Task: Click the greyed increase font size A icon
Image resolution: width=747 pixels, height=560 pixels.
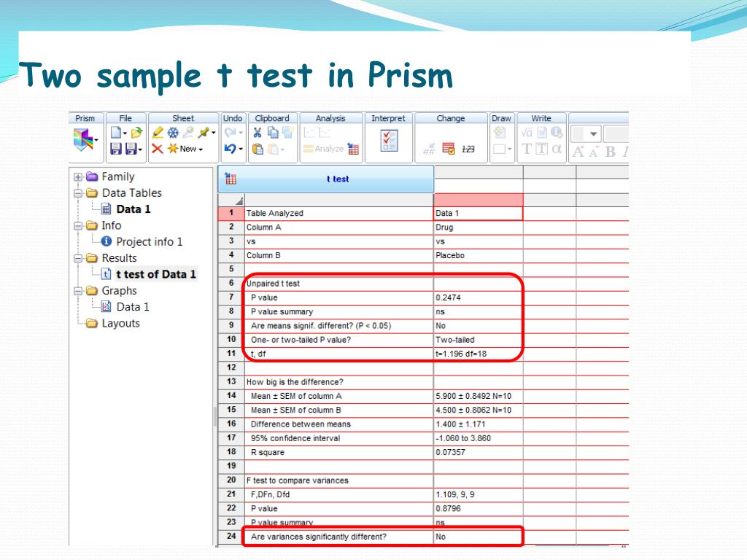Action: click(578, 152)
